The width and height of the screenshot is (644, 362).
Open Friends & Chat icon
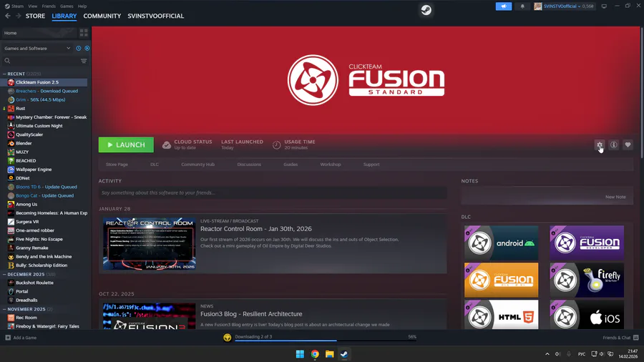click(636, 338)
